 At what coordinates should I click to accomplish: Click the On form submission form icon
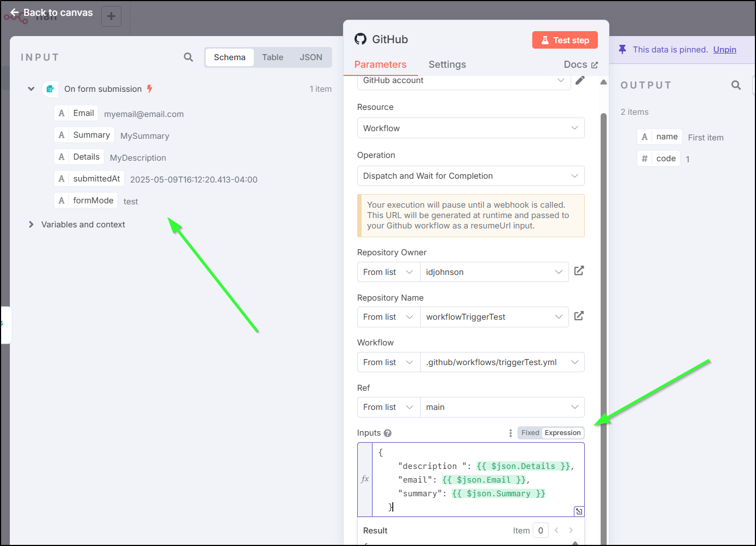tap(50, 89)
